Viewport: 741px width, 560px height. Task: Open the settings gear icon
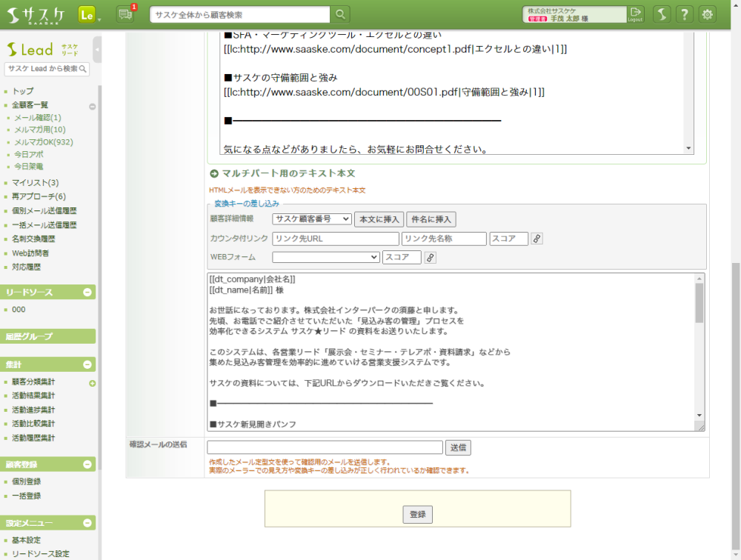[x=708, y=14]
